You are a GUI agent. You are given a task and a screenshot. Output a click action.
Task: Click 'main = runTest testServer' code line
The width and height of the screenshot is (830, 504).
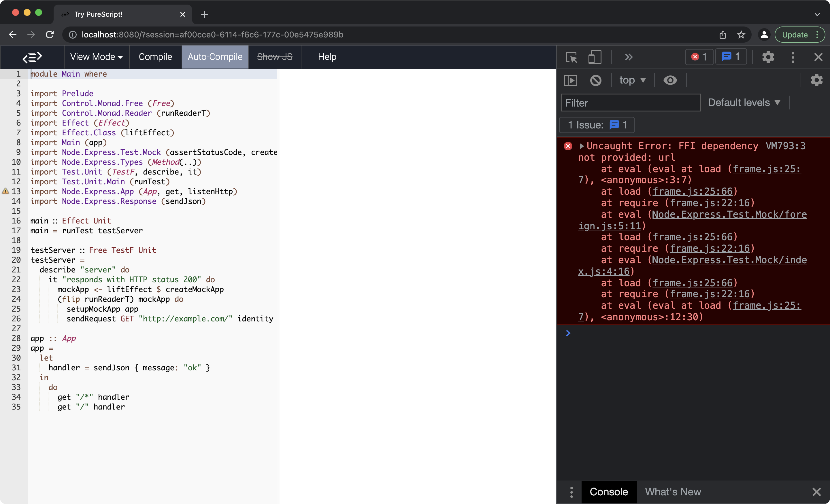(86, 231)
